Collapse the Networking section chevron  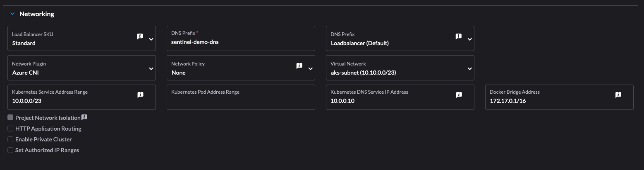coord(12,14)
